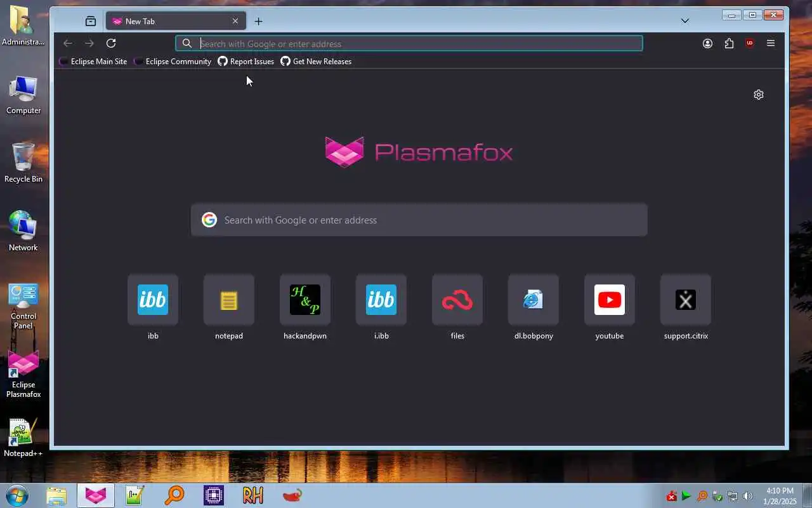The image size is (812, 508).
Task: Open File Explorer from the taskbar
Action: click(56, 495)
